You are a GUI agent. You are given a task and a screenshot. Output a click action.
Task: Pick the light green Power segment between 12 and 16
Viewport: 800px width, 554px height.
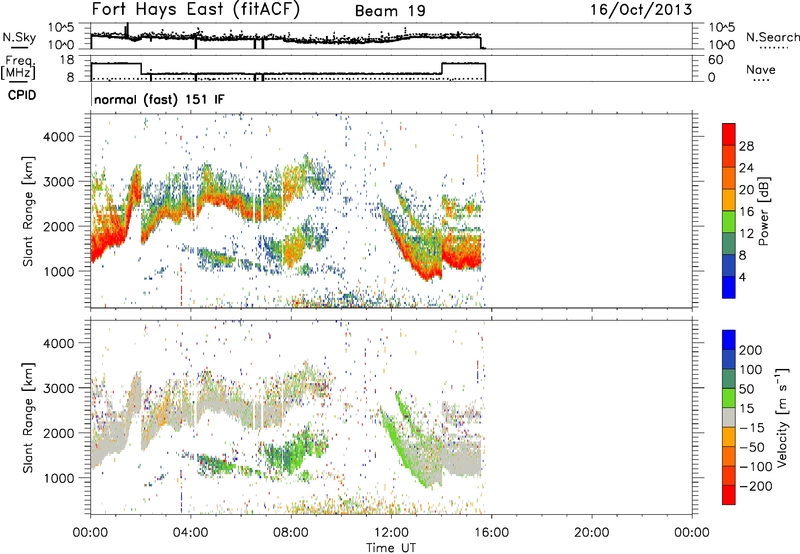(729, 221)
